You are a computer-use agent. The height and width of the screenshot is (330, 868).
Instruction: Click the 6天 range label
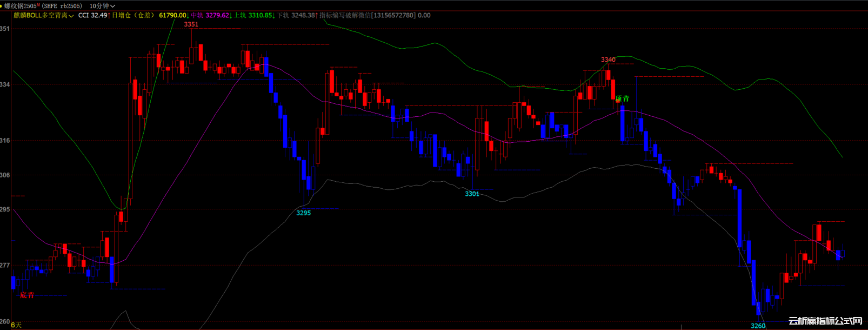pos(16,325)
